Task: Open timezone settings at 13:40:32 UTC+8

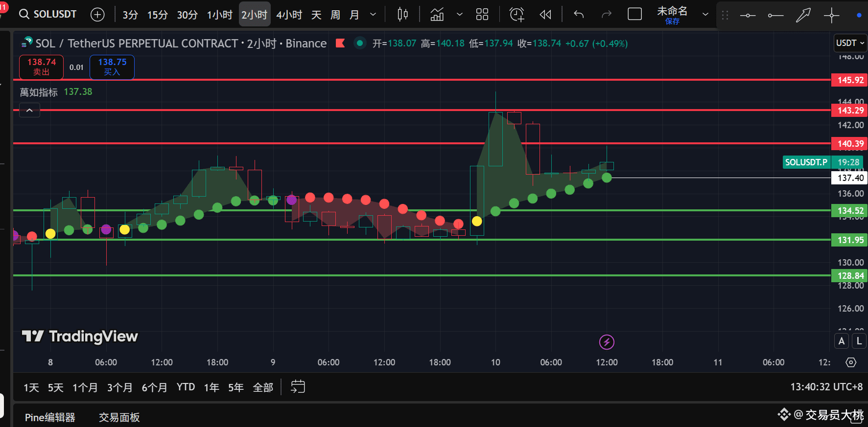Action: click(826, 387)
